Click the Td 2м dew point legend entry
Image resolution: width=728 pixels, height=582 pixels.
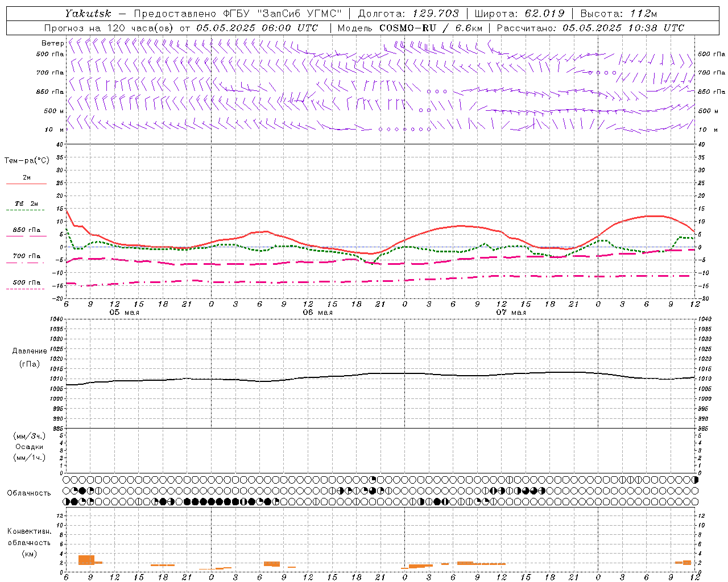tap(26, 203)
